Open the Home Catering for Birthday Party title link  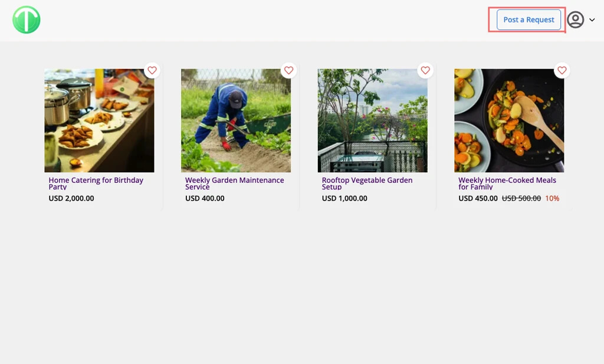(96, 183)
